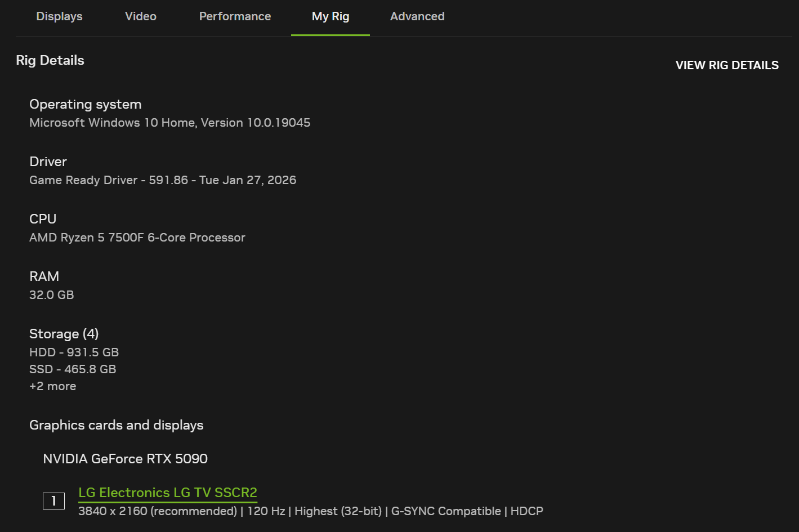
Task: Click VIEW RIG DETAILS button
Action: (727, 65)
